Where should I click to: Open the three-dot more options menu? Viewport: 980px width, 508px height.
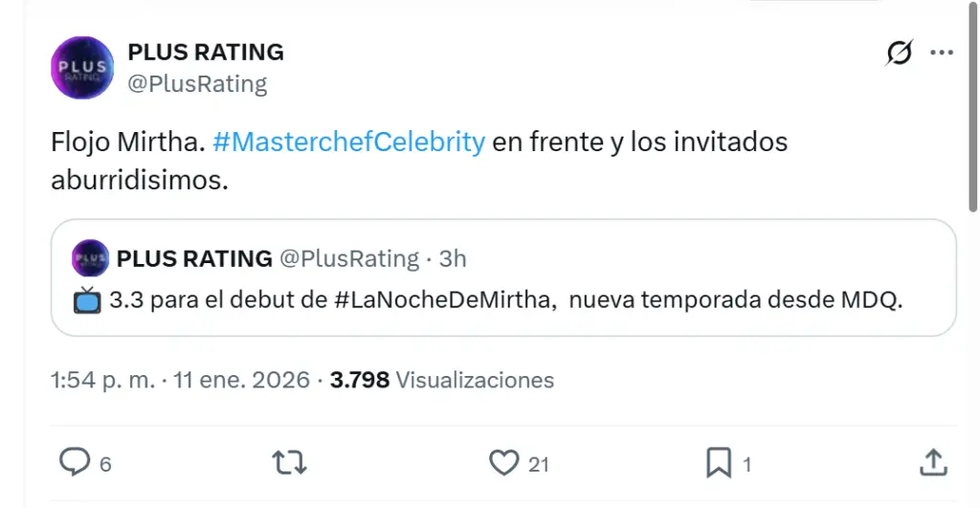click(x=943, y=54)
